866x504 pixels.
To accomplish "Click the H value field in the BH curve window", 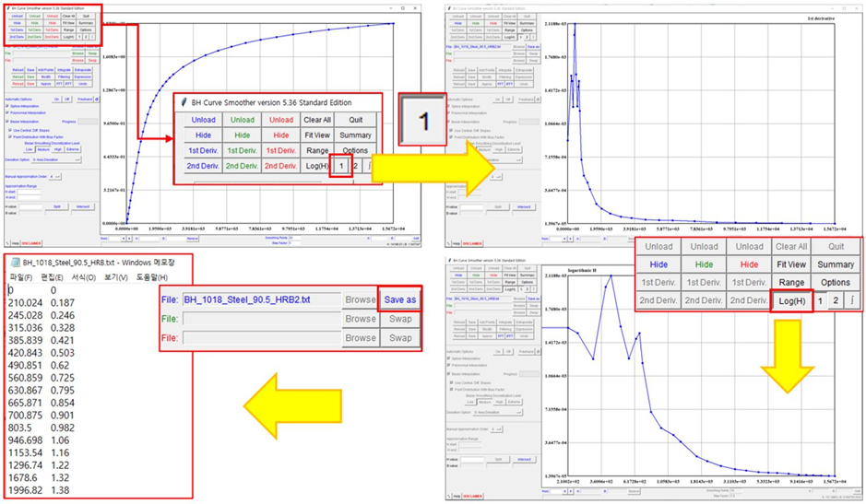I will (x=31, y=206).
